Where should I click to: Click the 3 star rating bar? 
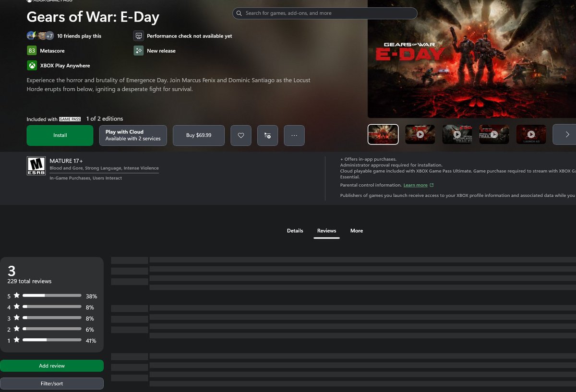coord(52,318)
